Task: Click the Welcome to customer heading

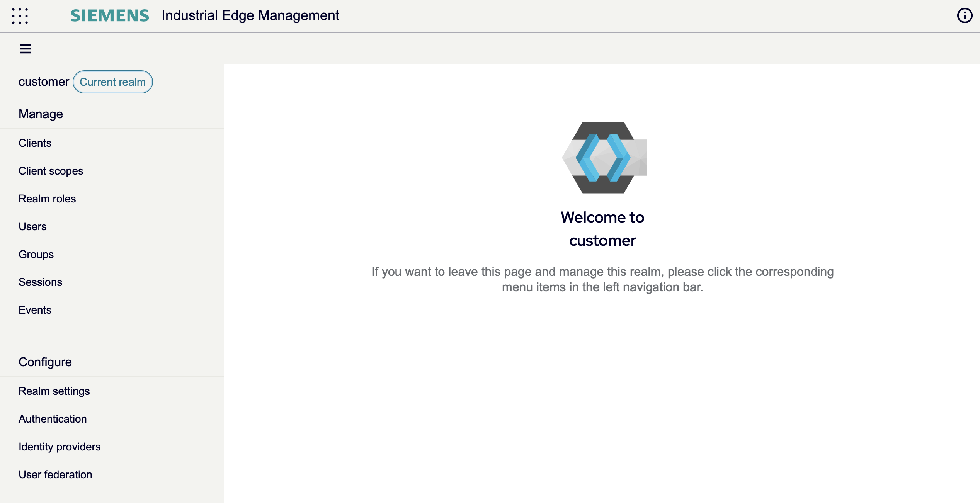Action: click(x=602, y=229)
